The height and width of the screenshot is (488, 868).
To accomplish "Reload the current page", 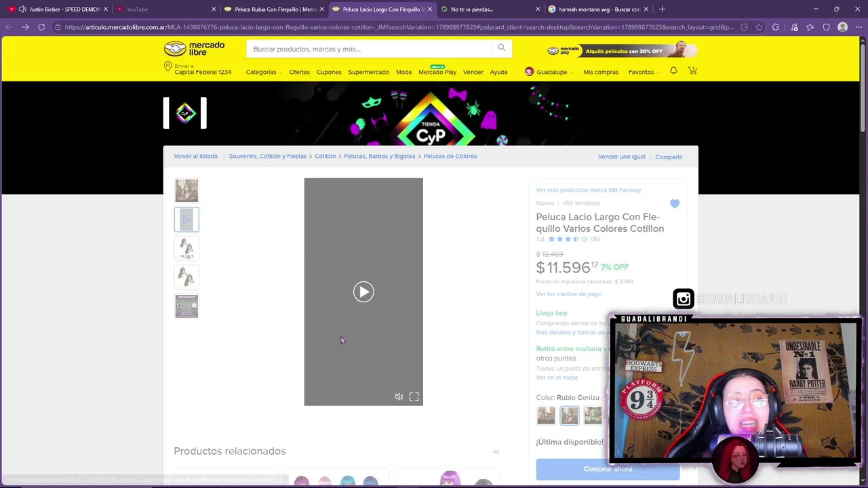I will click(41, 27).
